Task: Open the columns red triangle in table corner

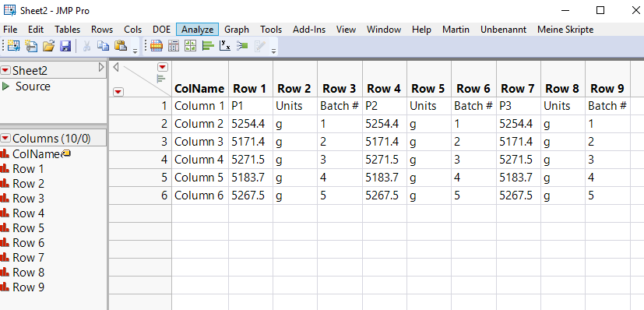Action: pos(163,67)
